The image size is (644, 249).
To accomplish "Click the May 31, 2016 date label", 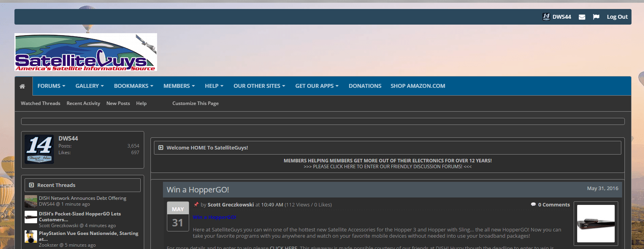I will click(x=603, y=188).
